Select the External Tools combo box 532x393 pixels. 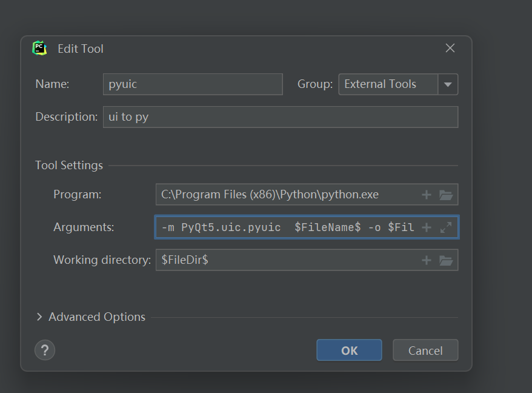pos(388,84)
